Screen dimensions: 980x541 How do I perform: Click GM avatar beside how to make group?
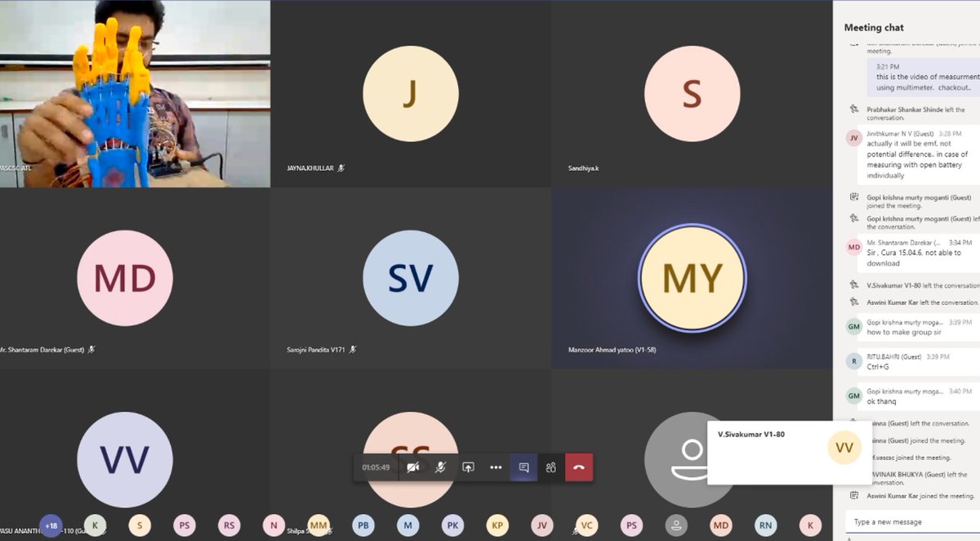[x=854, y=326]
